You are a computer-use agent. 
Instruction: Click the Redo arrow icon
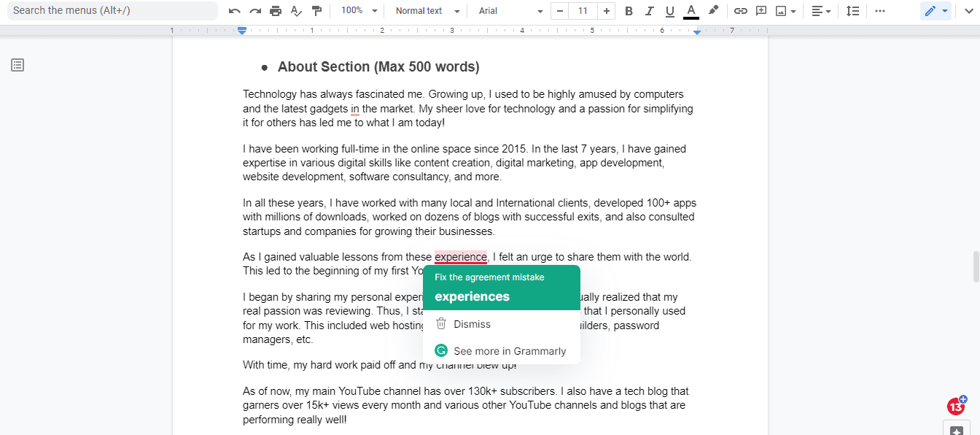pos(254,11)
